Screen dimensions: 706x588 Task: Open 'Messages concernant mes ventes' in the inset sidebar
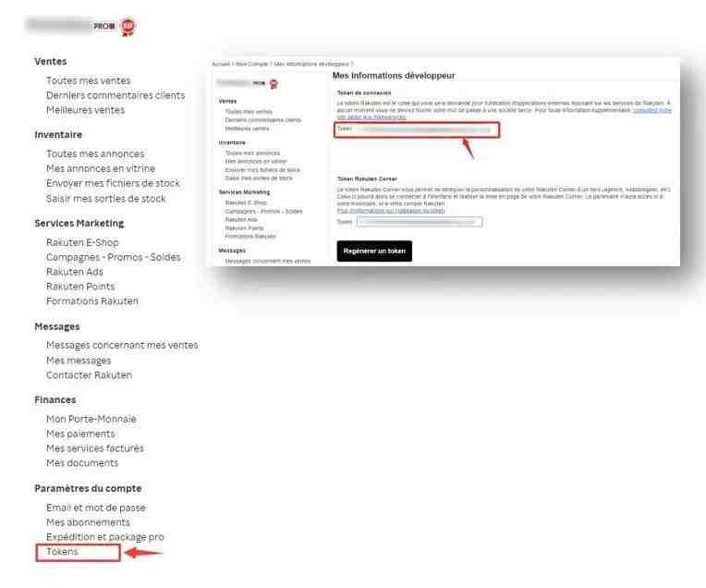[x=267, y=261]
